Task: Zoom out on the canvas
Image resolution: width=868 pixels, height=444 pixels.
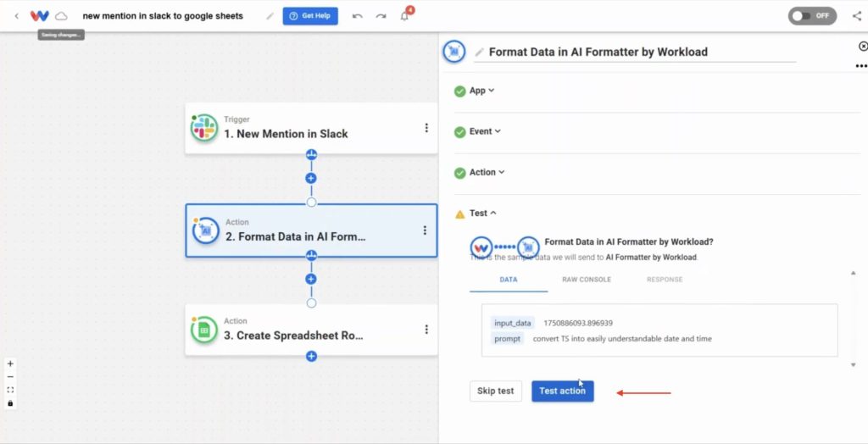Action: click(x=10, y=377)
